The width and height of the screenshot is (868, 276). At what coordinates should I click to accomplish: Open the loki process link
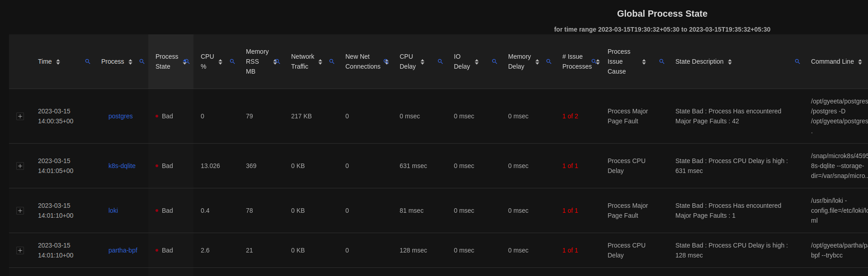[113, 211]
